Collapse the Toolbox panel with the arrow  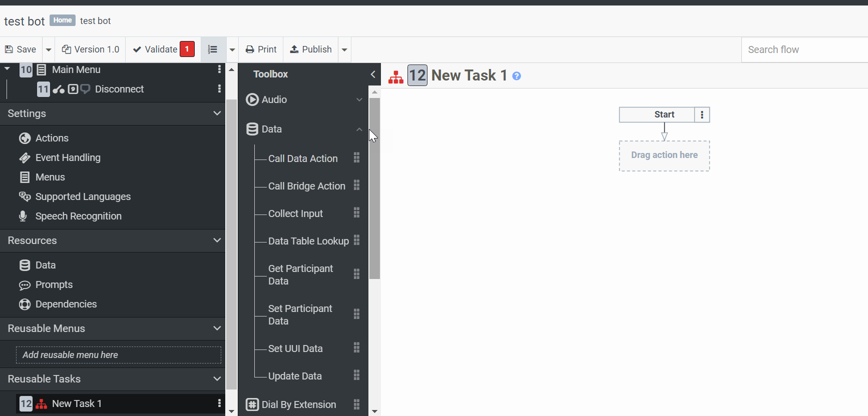pos(373,74)
